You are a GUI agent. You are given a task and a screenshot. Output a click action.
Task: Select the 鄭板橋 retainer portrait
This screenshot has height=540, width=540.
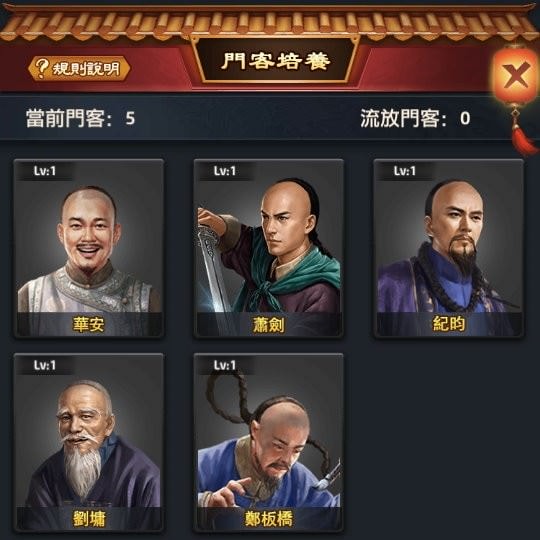point(269,443)
